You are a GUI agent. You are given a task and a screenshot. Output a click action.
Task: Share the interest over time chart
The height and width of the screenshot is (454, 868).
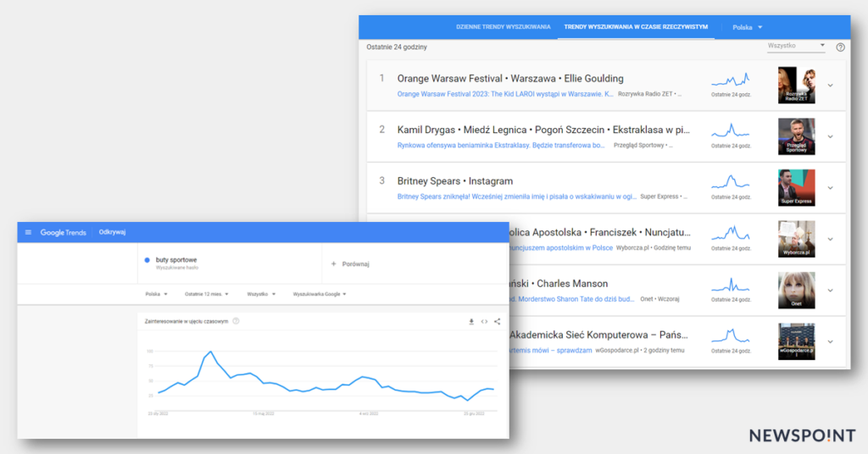(497, 322)
